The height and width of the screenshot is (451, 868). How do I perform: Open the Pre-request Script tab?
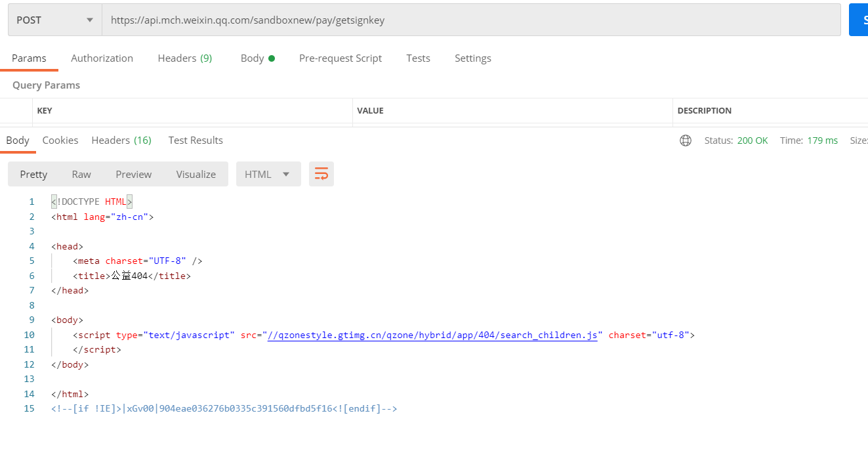coord(340,58)
